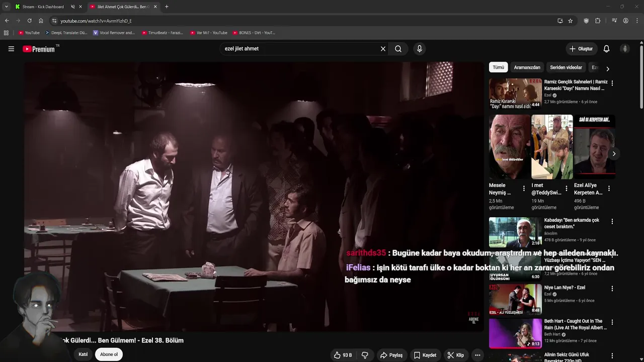Close the Kick Dashboard tab
The height and width of the screenshot is (362, 644).
pos(80,7)
